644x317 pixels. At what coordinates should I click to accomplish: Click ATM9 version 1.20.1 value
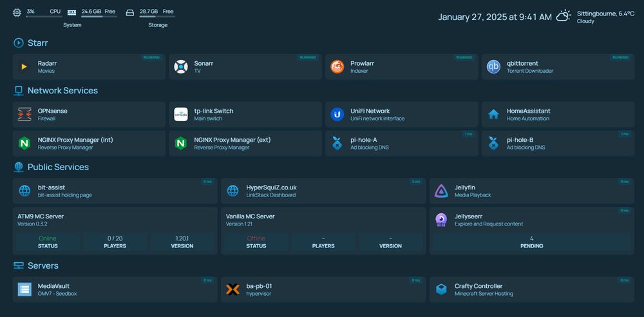click(x=182, y=238)
